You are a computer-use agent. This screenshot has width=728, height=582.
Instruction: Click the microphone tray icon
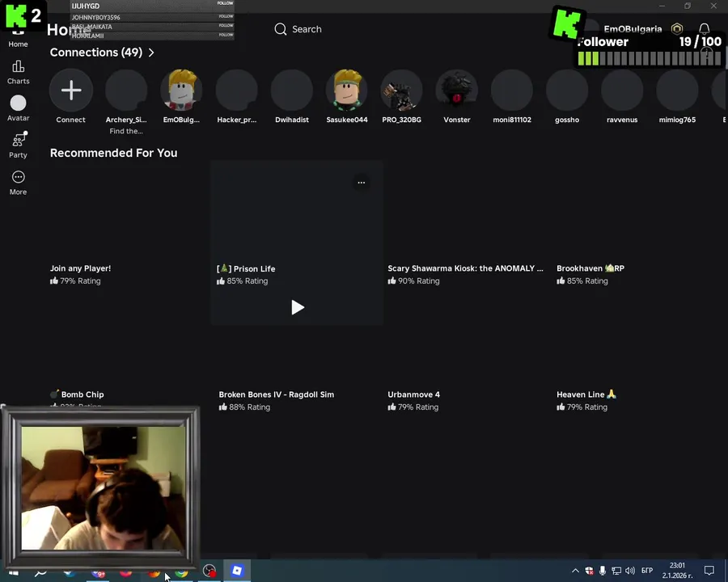(x=603, y=571)
